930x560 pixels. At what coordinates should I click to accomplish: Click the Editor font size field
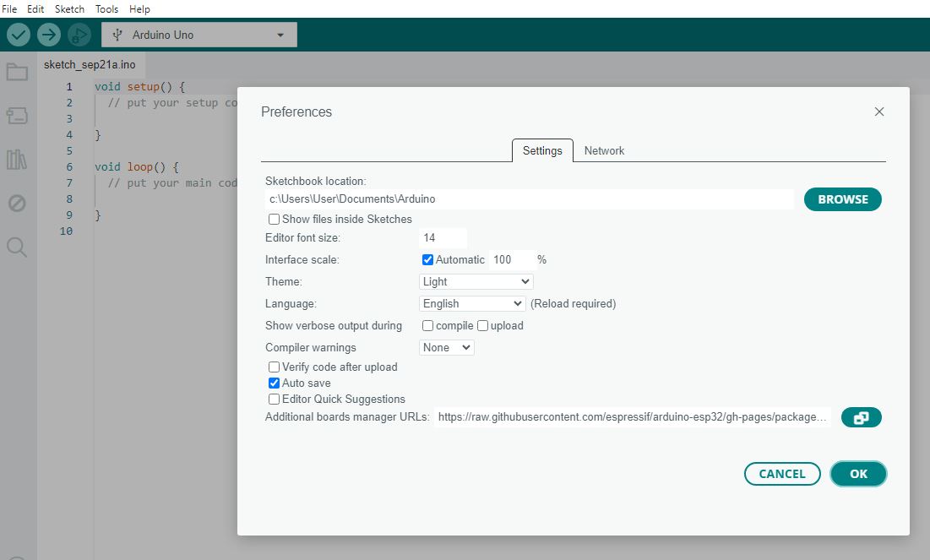tap(443, 238)
